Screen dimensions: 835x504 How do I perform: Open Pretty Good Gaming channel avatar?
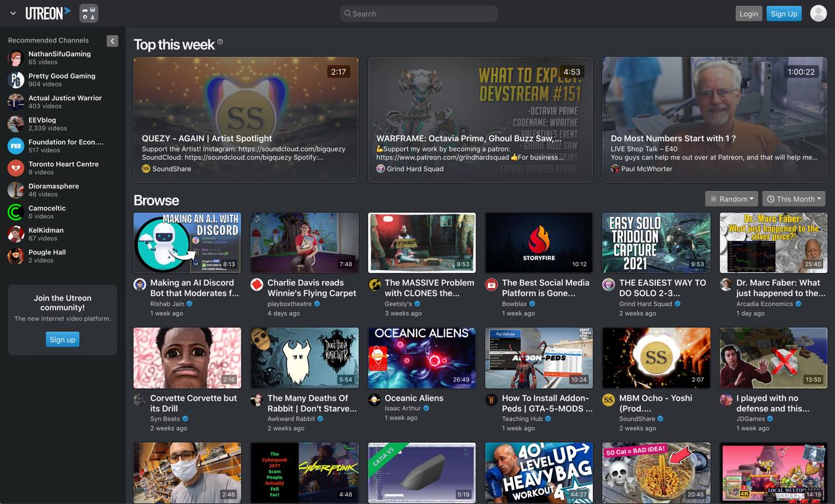click(16, 80)
